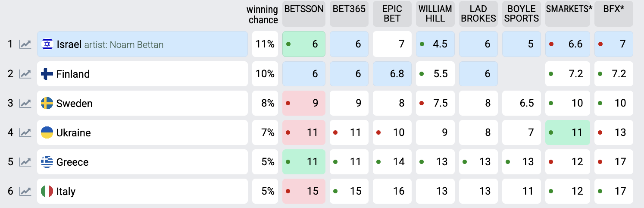Image resolution: width=644 pixels, height=208 pixels.
Task: Open the Finland country link
Action: click(73, 74)
